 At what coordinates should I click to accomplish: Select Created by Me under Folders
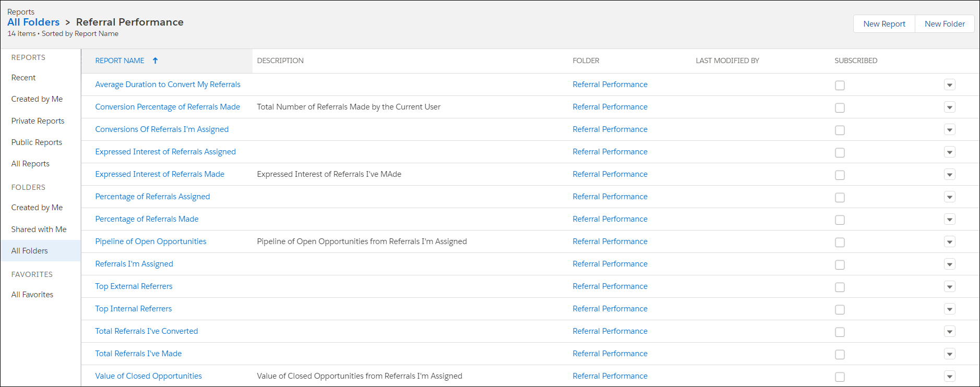tap(37, 208)
